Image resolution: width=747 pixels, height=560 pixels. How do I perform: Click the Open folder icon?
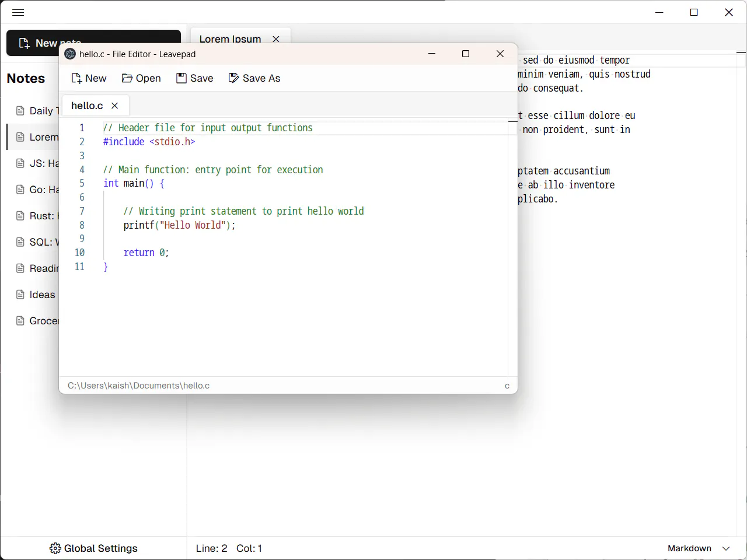127,78
